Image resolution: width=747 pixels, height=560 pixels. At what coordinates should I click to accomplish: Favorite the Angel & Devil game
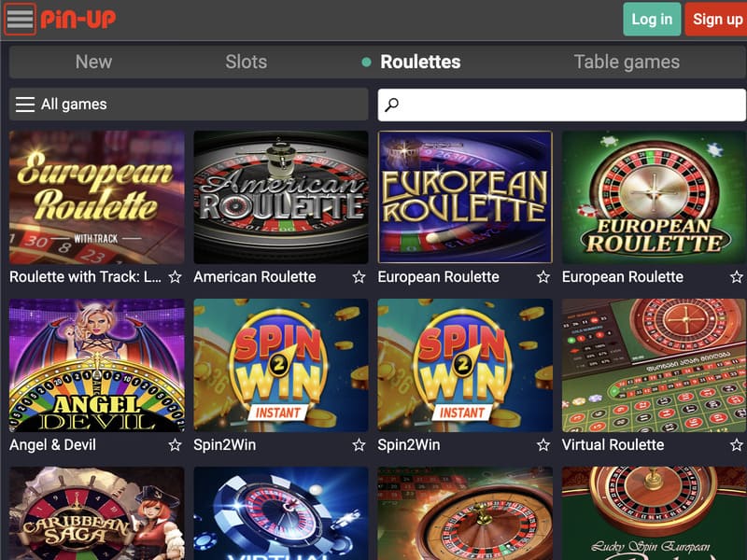click(x=174, y=445)
